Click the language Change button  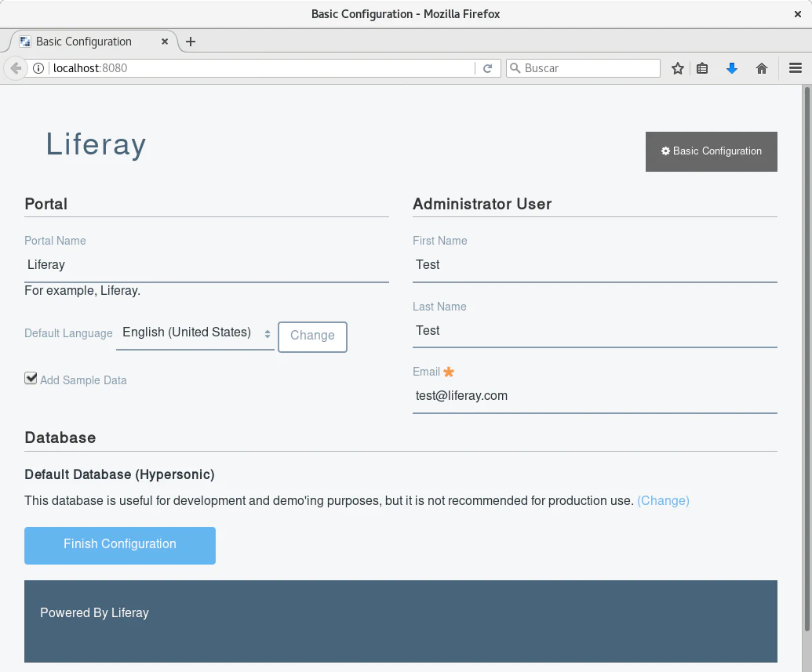[312, 336]
